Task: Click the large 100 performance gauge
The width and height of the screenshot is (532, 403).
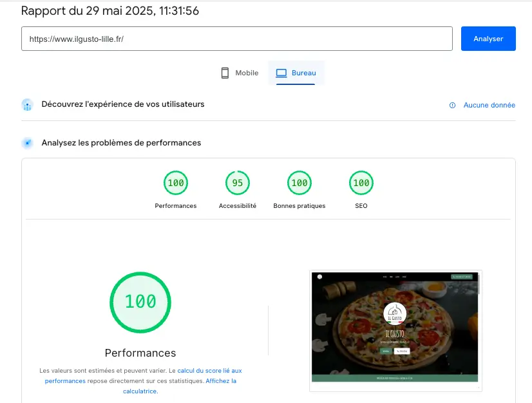Action: tap(140, 301)
